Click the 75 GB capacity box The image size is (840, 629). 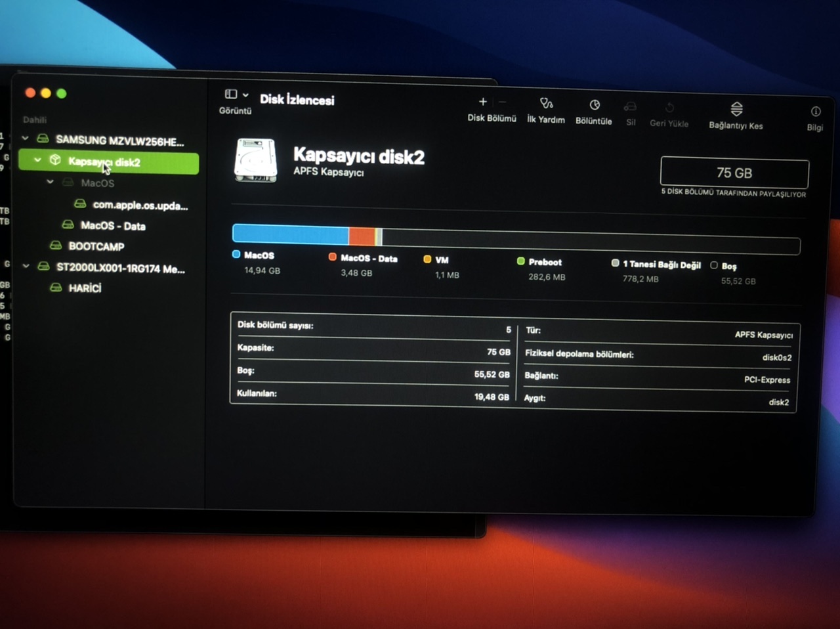coord(734,173)
